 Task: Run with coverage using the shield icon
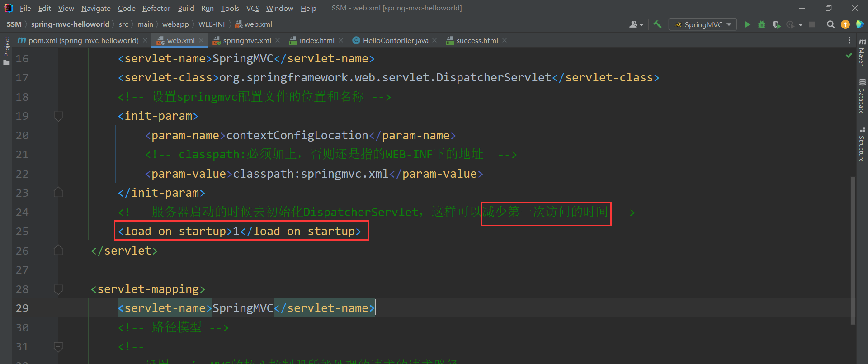[776, 24]
